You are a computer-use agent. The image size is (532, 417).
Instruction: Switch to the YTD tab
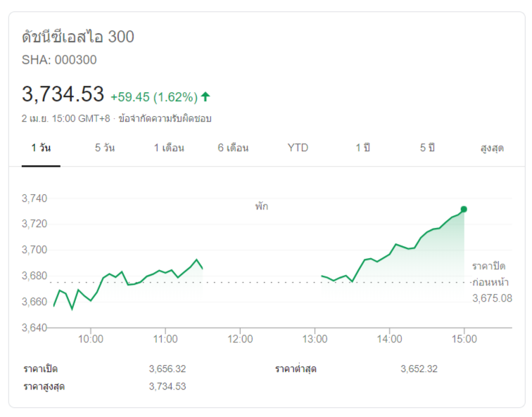coord(298,148)
